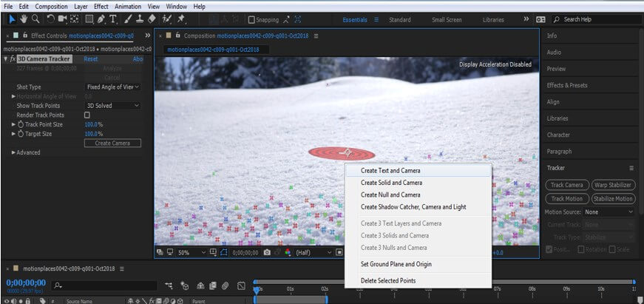Activate the Eraser tool
This screenshot has height=304, width=644.
[x=152, y=18]
